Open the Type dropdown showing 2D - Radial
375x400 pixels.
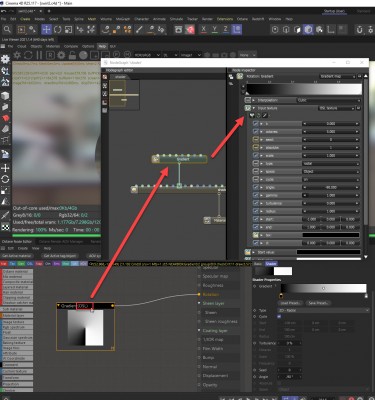323,310
